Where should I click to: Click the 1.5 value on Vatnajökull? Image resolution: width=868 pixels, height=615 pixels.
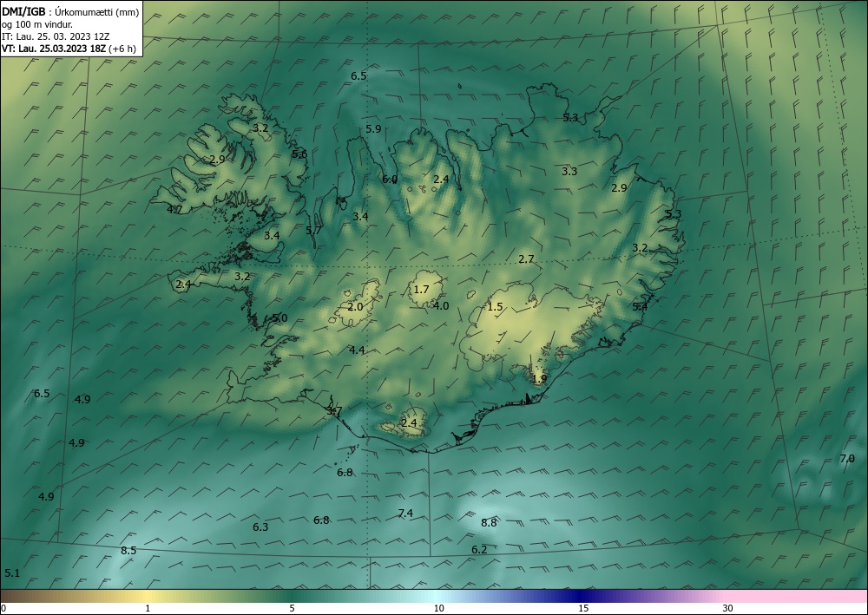coord(495,306)
